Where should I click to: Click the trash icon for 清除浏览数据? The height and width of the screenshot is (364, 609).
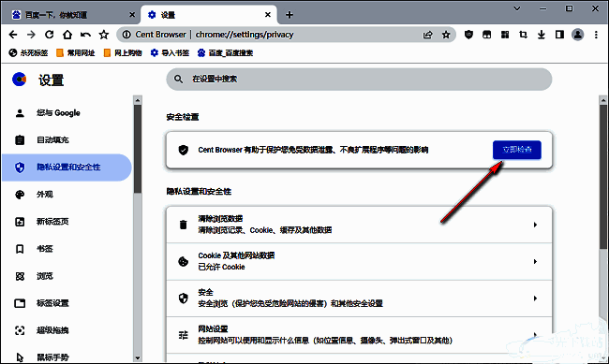[183, 225]
